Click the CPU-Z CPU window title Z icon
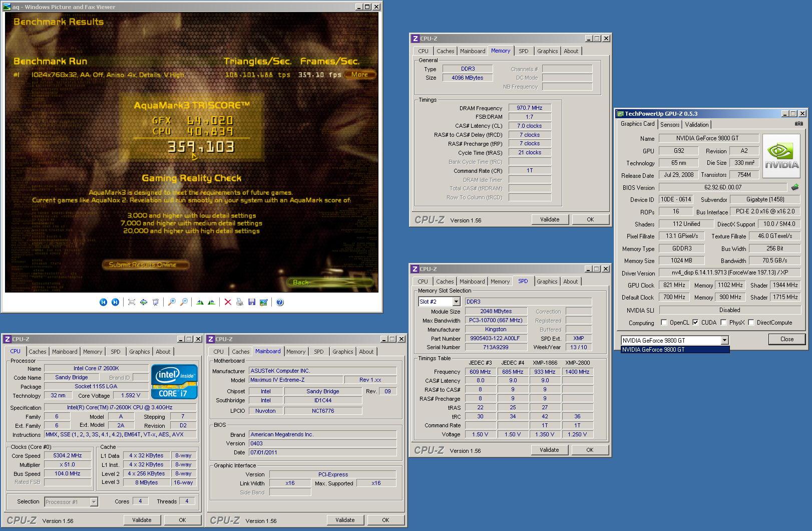812x531 pixels. click(8, 339)
